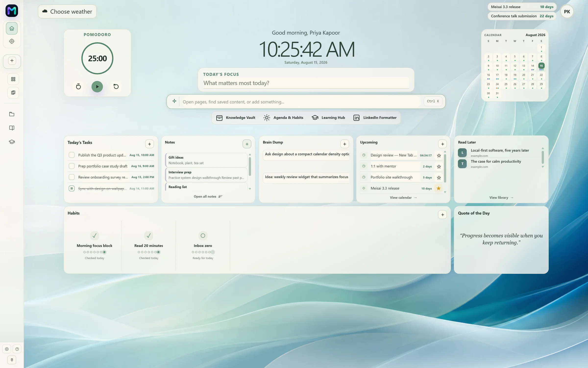Open LinkedIn Formatter shortcut

coord(375,118)
